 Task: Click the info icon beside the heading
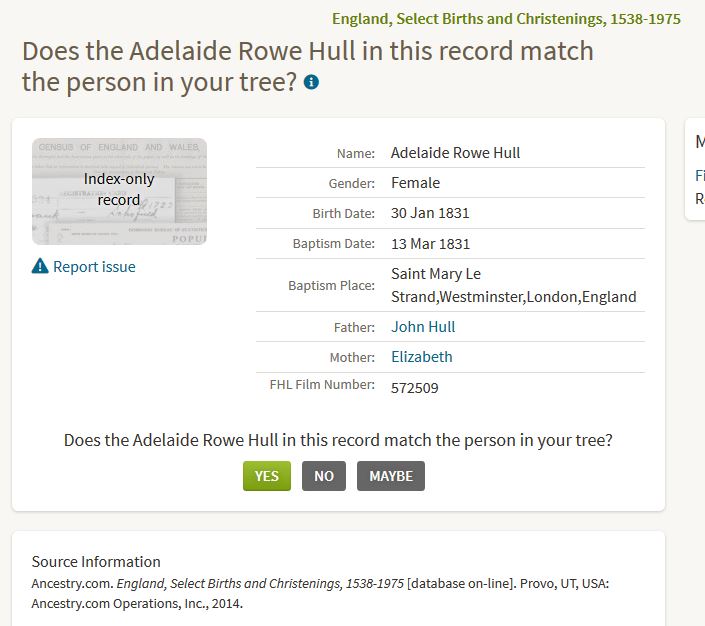pos(312,82)
